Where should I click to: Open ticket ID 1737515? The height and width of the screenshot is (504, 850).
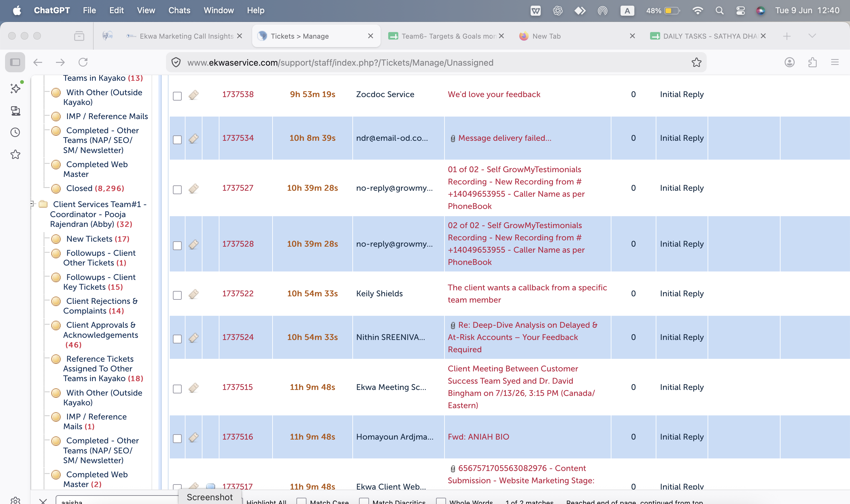237,387
